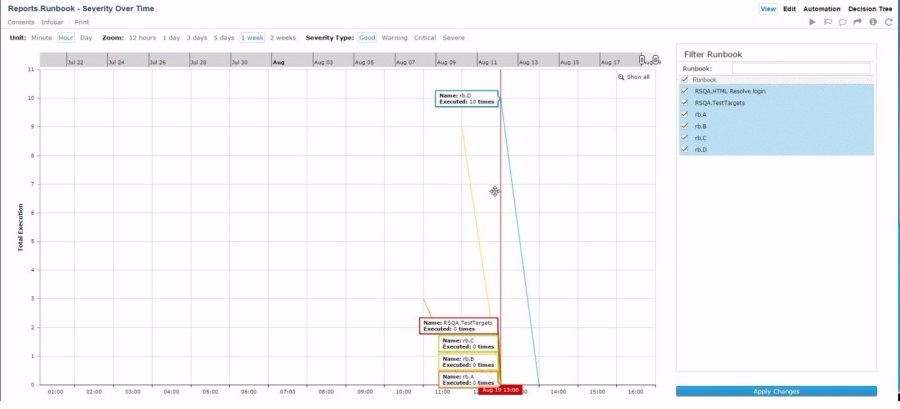Select the Critical severity type
This screenshot has height=409, width=900.
[425, 37]
